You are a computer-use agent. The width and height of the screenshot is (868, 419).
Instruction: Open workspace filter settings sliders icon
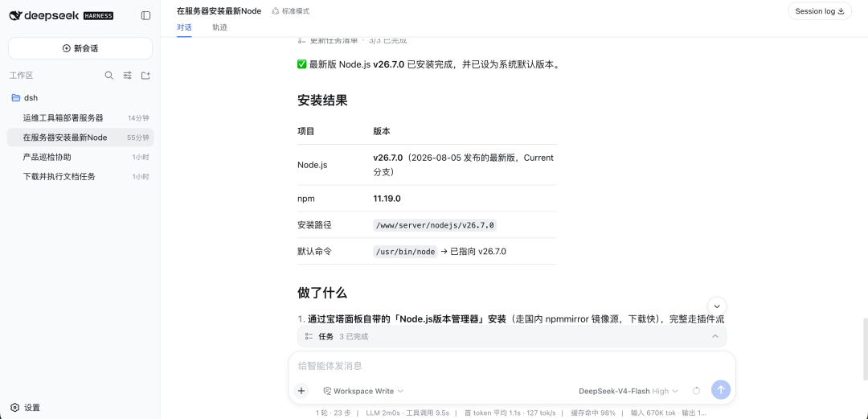coord(127,76)
